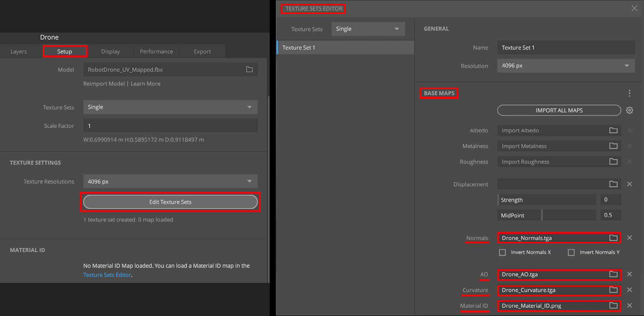This screenshot has height=316, width=644.
Task: Click the Scale Factor input field
Action: 170,126
